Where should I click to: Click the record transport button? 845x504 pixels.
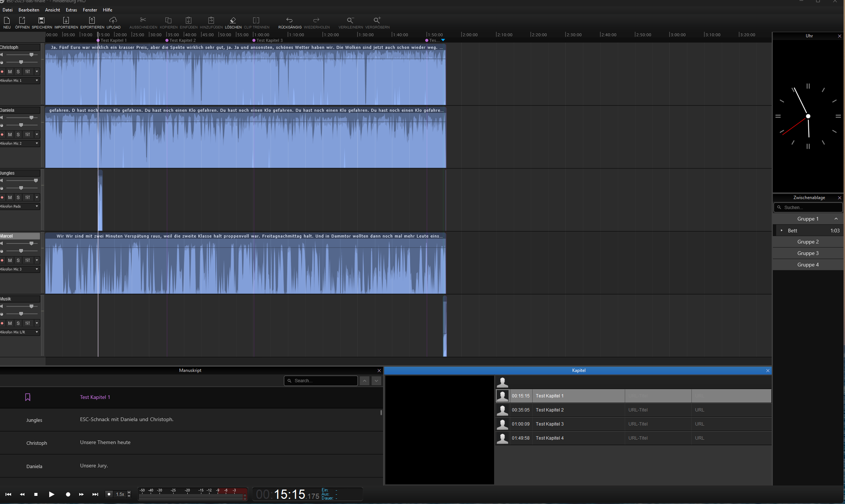click(68, 494)
